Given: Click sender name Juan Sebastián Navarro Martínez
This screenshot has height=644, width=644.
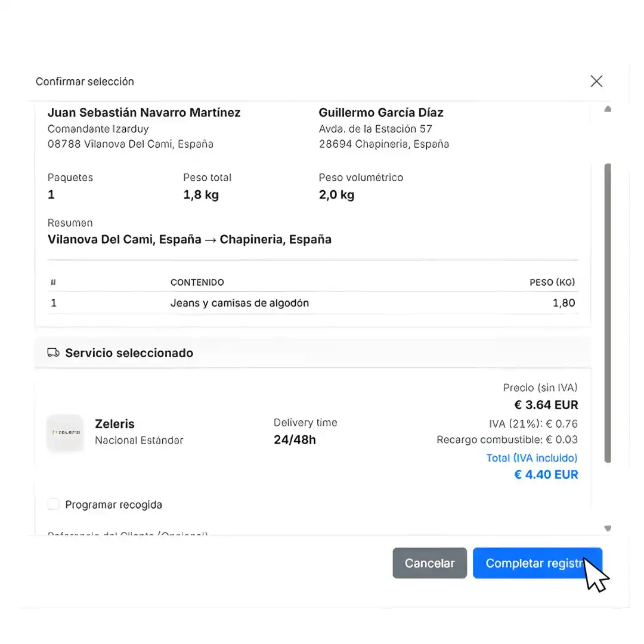Looking at the screenshot, I should [144, 113].
